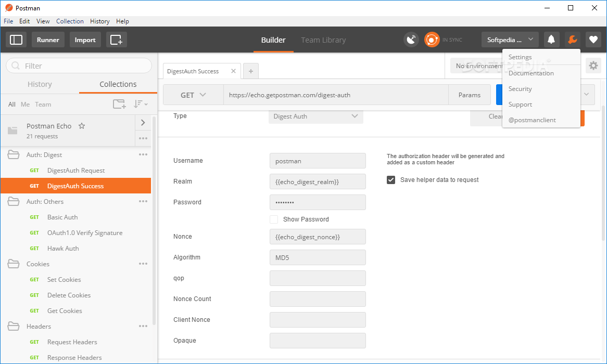Click the heart icon in header
607x364 pixels.
click(593, 40)
